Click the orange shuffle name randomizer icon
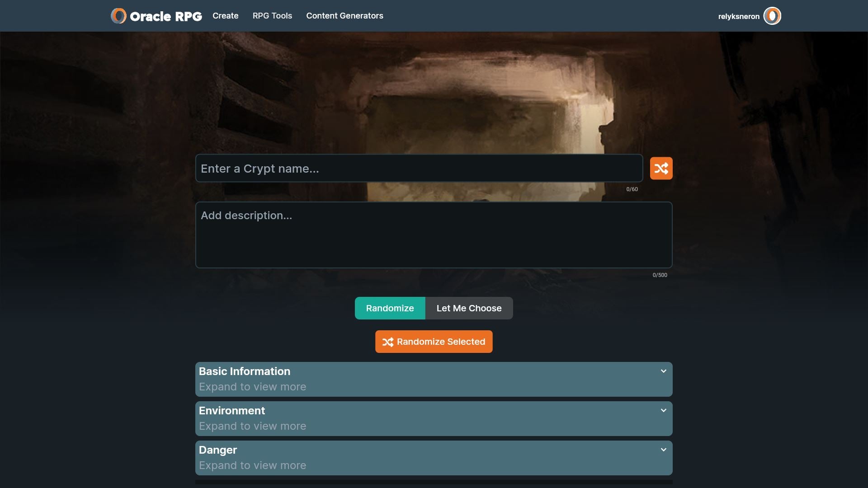Image resolution: width=868 pixels, height=488 pixels. point(661,169)
